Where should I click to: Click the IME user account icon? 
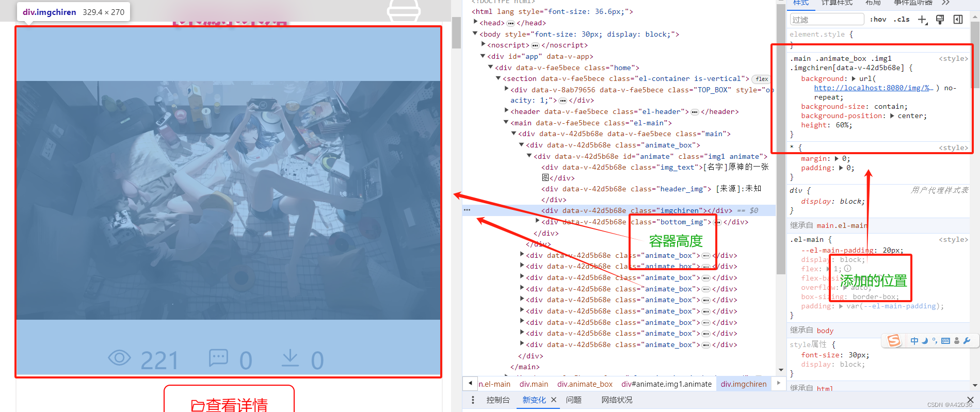click(x=957, y=341)
